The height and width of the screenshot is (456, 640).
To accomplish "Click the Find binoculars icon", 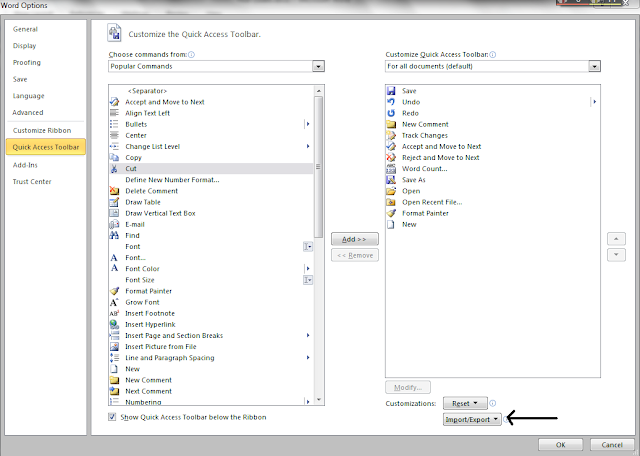I will click(114, 235).
